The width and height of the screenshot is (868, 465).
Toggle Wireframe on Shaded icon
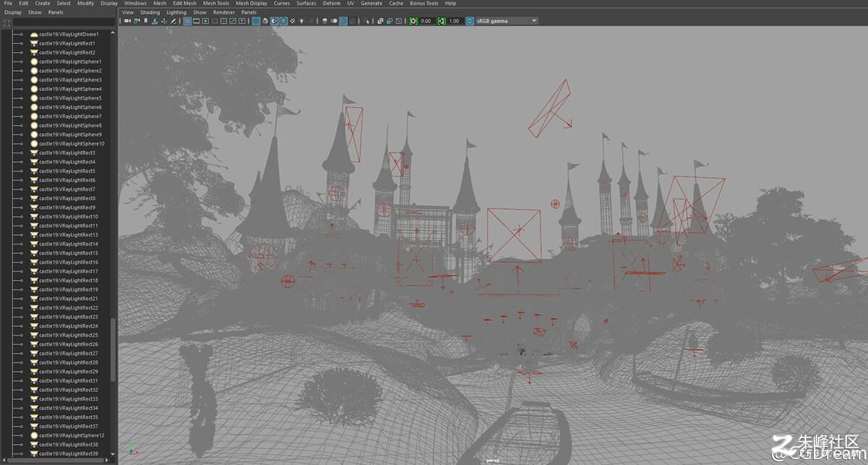point(283,21)
